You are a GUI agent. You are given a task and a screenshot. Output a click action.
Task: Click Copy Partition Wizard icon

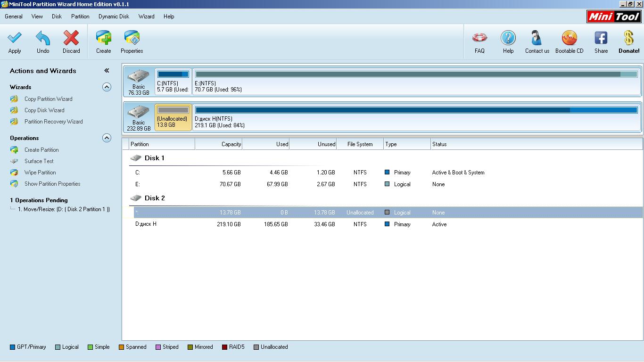15,99
